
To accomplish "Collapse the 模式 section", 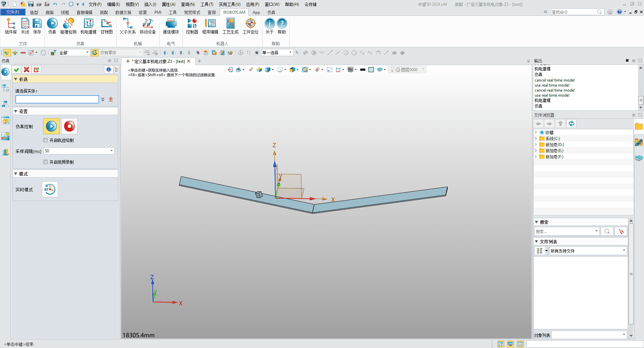I will pyautogui.click(x=15, y=174).
